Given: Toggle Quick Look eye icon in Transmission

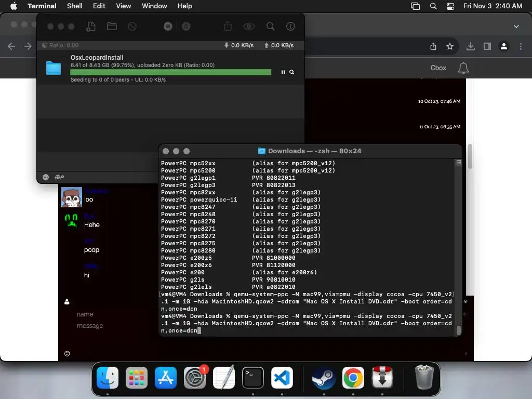Looking at the screenshot, I should coord(249,26).
